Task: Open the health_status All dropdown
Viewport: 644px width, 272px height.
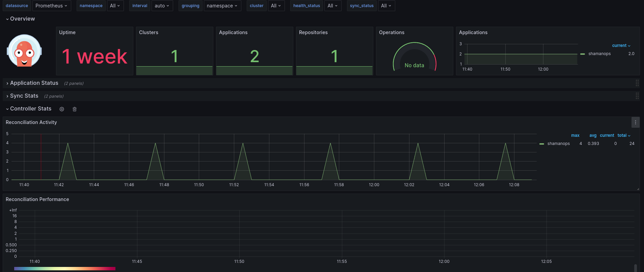Action: click(x=333, y=6)
